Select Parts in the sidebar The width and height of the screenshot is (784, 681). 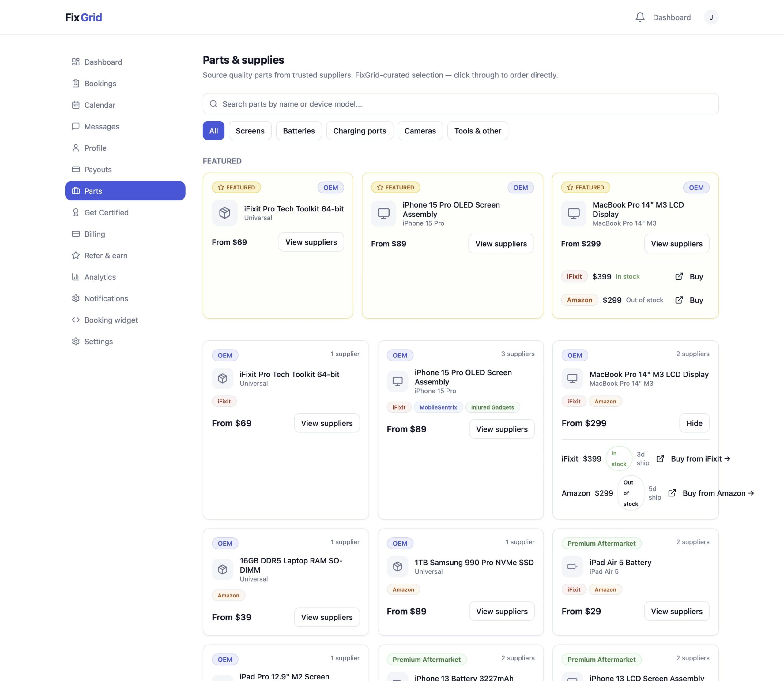click(125, 191)
